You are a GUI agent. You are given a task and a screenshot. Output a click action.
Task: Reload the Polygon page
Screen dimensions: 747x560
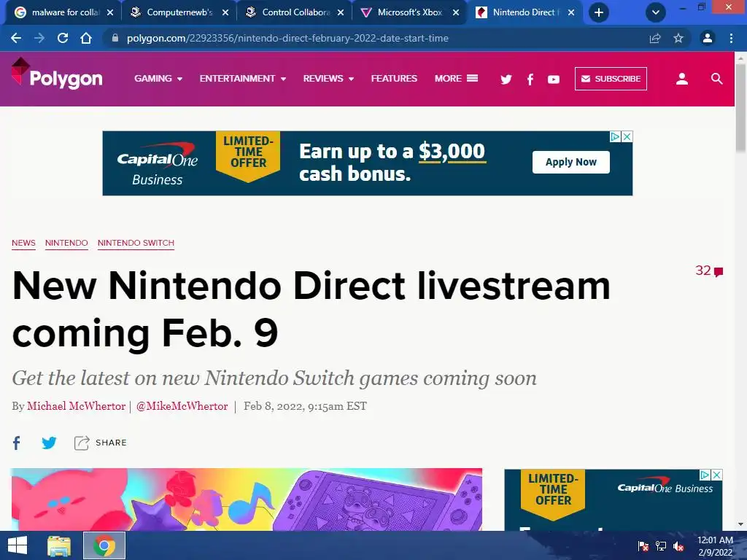coord(63,38)
